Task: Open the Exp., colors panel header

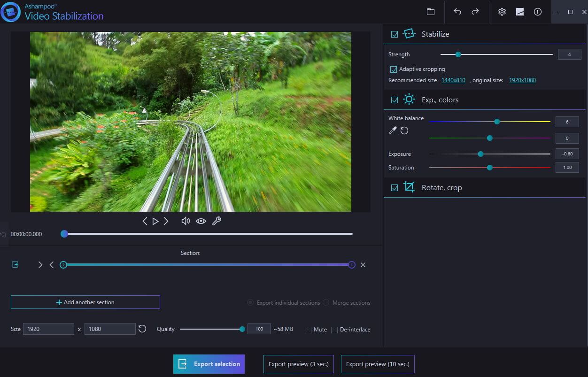Action: pyautogui.click(x=441, y=100)
